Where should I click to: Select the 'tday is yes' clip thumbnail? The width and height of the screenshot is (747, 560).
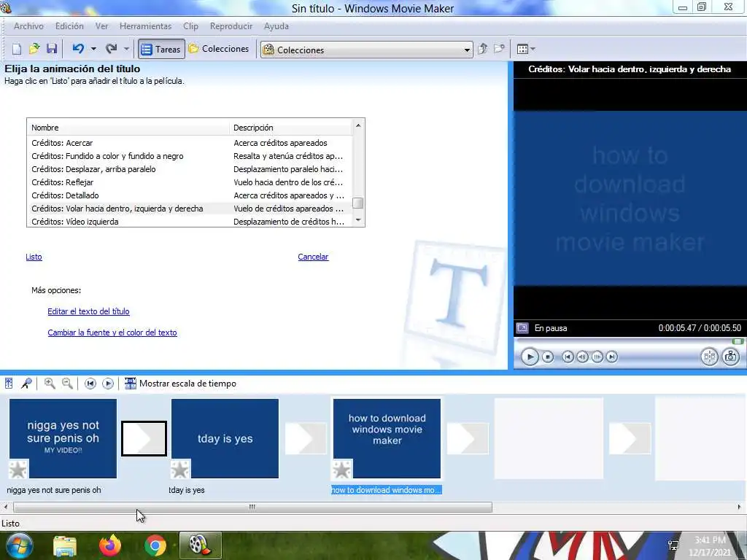click(225, 438)
